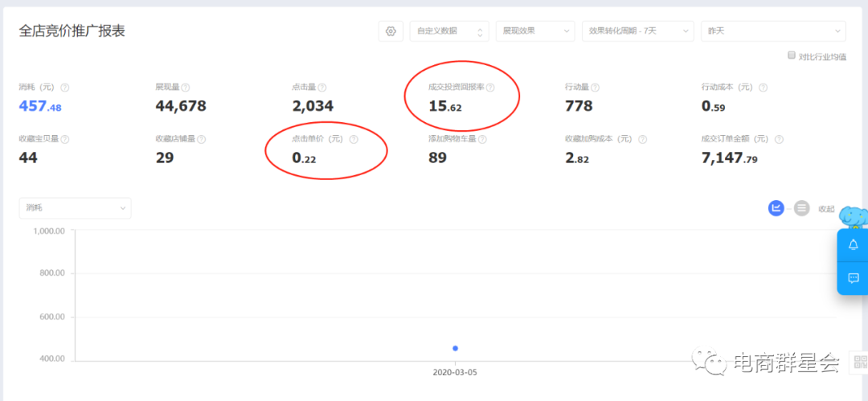Viewport: 868px width, 401px height.
Task: Select the 展现量 value 44,678
Action: 181,106
